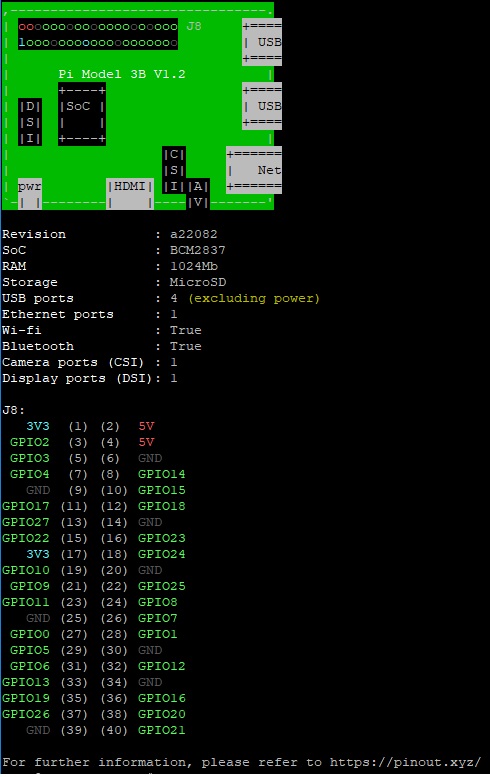The image size is (490, 777).
Task: Click the GPIO1 pin label
Action: [x=158, y=634]
